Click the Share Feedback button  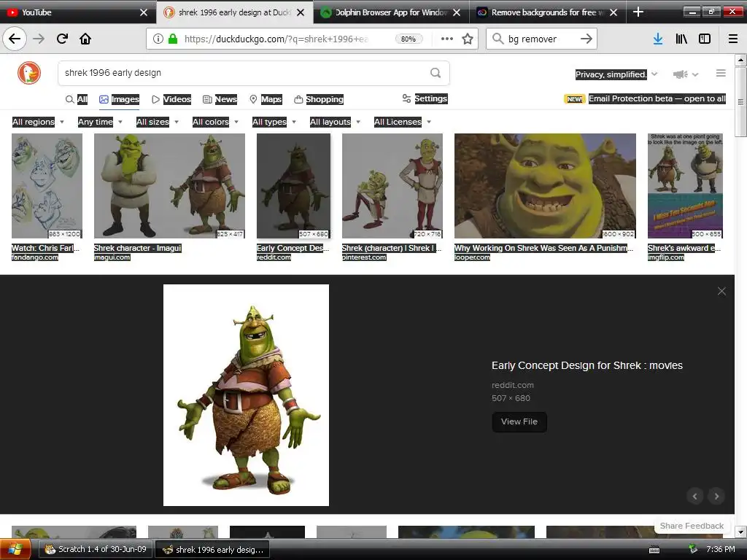692,526
